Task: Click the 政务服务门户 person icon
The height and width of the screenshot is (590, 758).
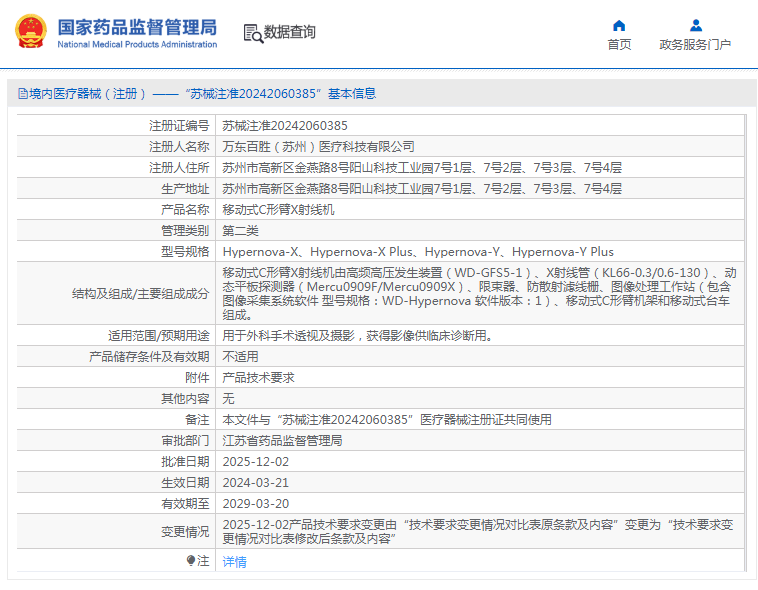Action: (x=696, y=25)
